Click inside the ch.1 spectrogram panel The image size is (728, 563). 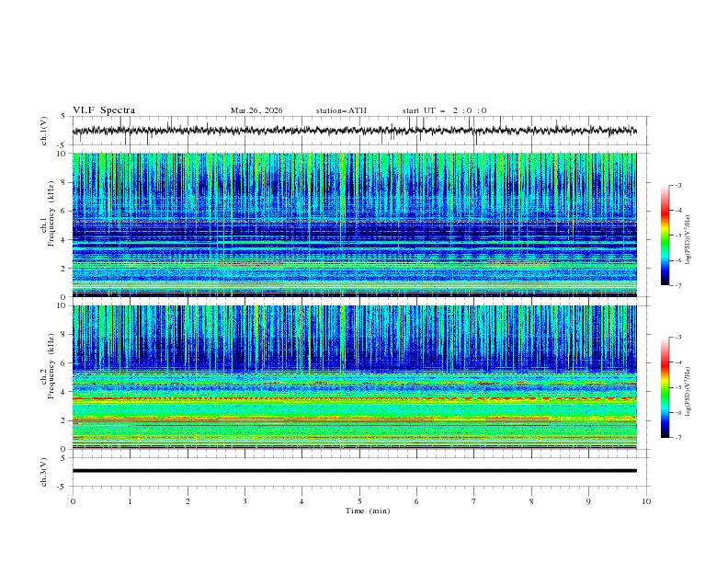click(x=354, y=224)
